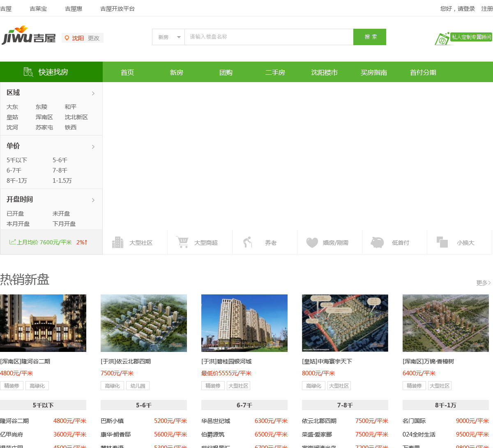Open 亿甲尚府 in the price list
Image resolution: width=493 pixels, height=448 pixels.
pyautogui.click(x=12, y=434)
